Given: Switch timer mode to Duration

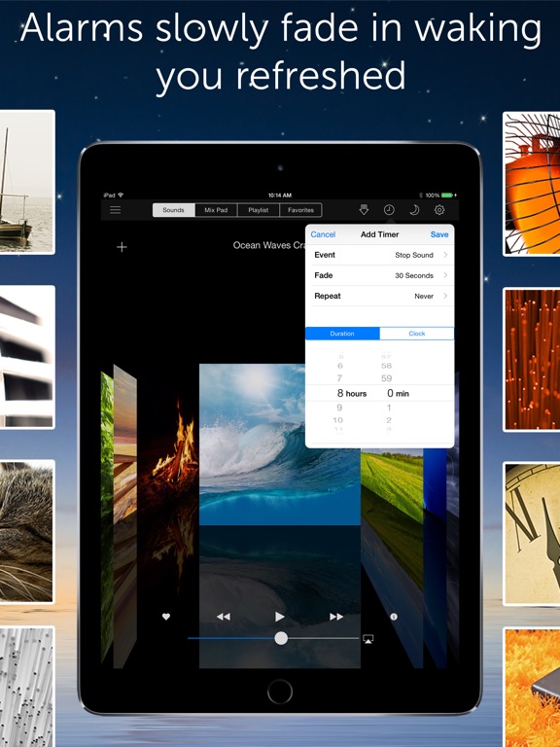Looking at the screenshot, I should [x=342, y=334].
